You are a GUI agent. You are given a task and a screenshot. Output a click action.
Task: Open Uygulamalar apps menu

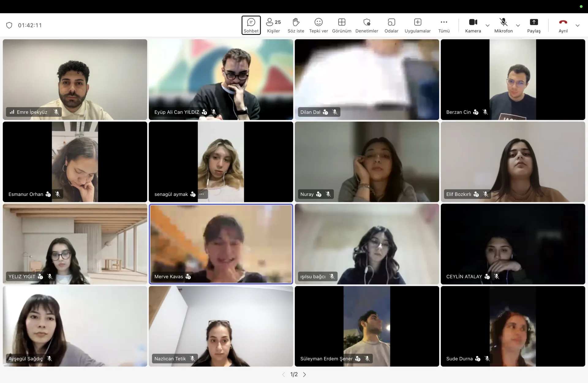tap(417, 25)
